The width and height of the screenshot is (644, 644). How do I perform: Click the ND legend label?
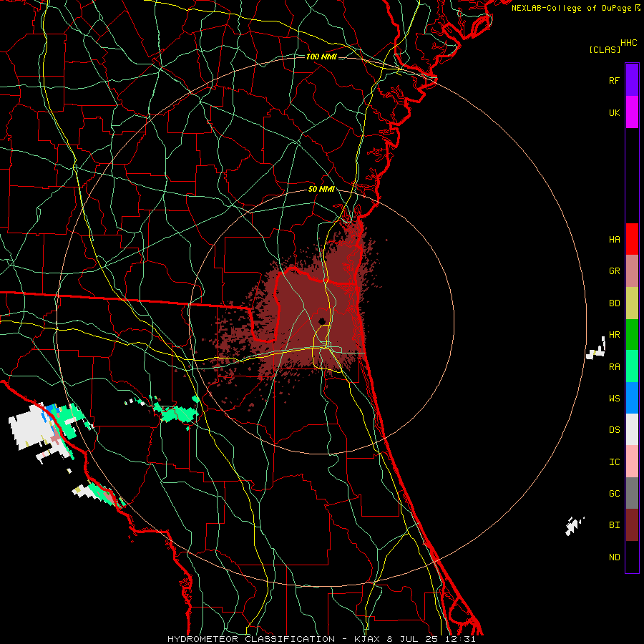click(615, 557)
